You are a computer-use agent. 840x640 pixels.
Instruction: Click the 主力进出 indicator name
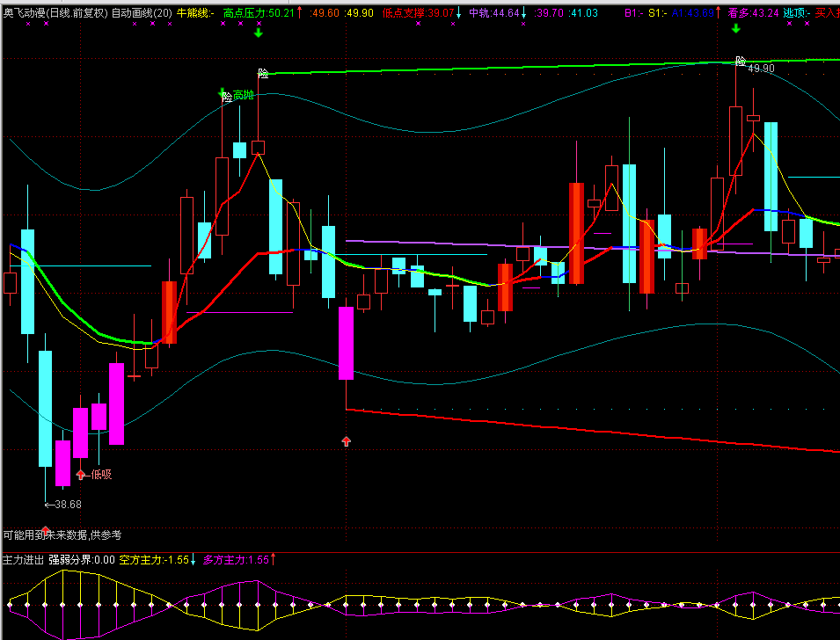tap(23, 559)
